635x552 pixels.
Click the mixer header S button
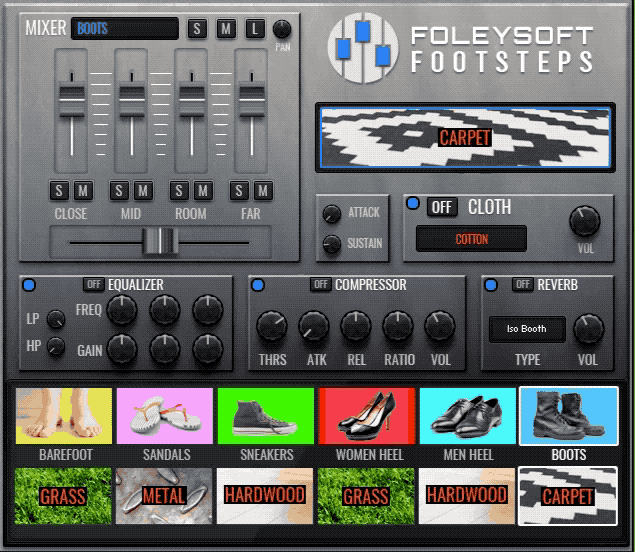pos(197,29)
